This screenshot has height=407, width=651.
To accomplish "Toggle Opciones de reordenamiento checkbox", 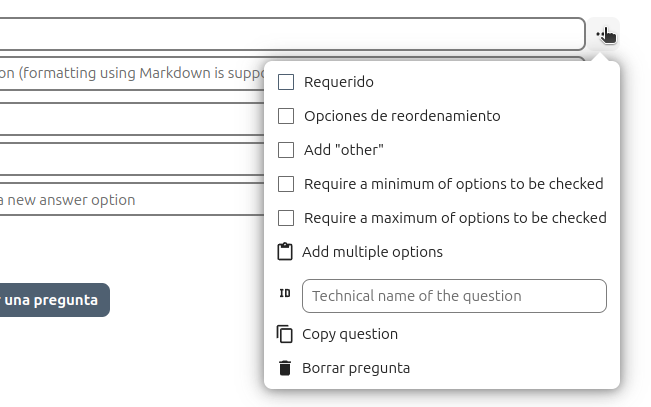I will tap(286, 116).
